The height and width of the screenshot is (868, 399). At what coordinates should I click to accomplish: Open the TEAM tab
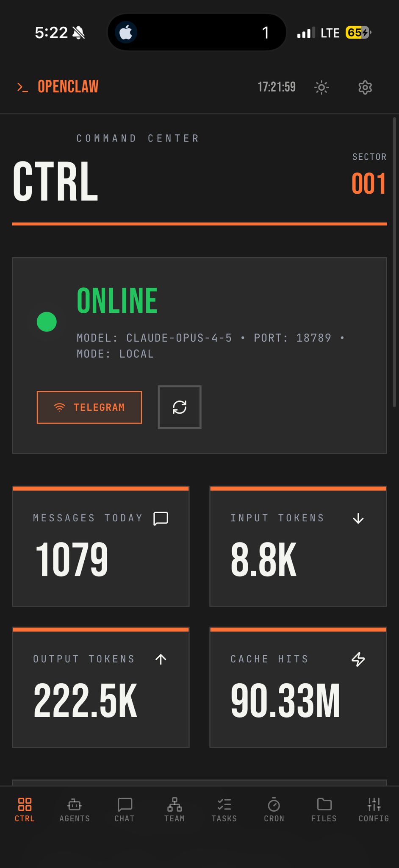(175, 810)
